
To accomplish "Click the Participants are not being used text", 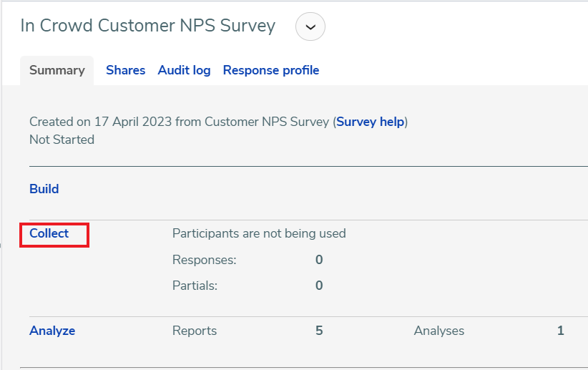I will [259, 233].
